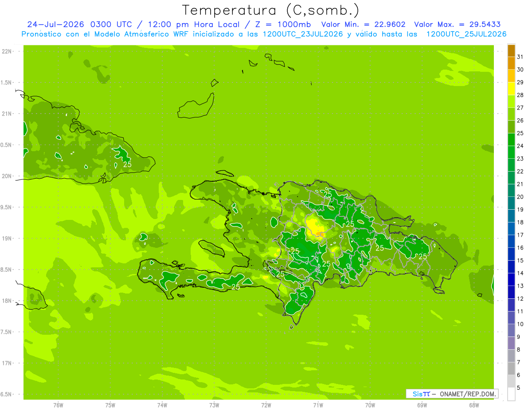Click the '17N' latitude axis label

click(x=7, y=363)
